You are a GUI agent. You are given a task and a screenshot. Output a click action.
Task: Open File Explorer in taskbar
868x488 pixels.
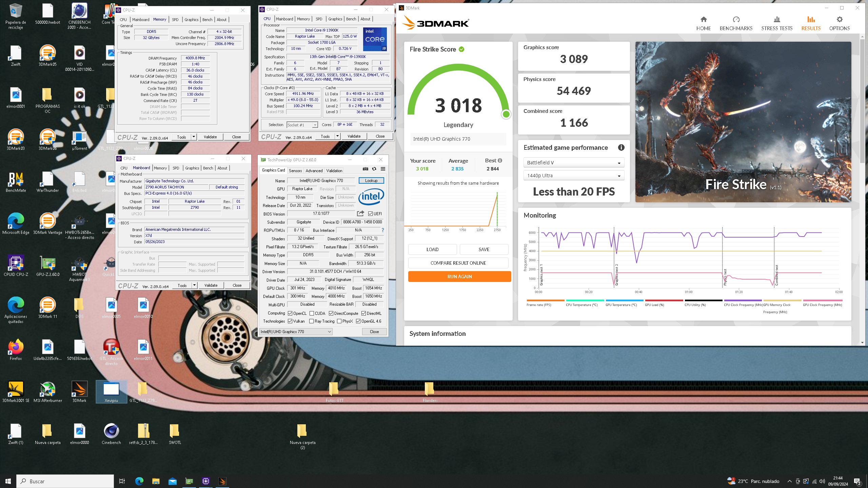[x=156, y=481]
